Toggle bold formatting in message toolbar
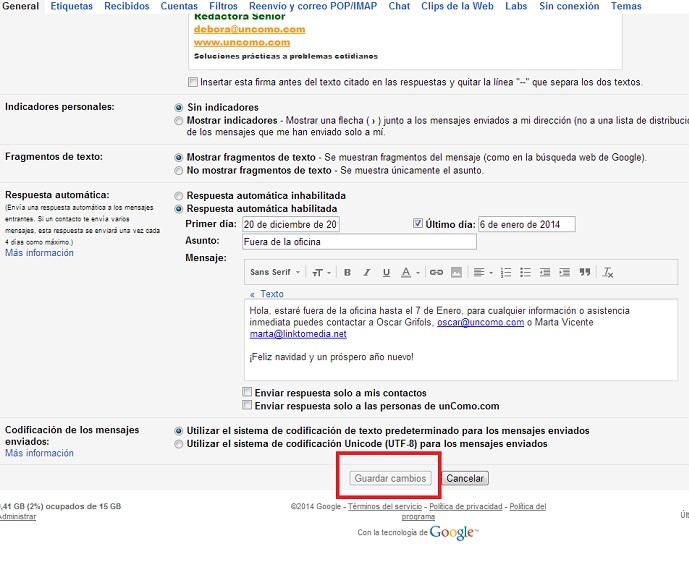This screenshot has width=689, height=588. pyautogui.click(x=347, y=272)
